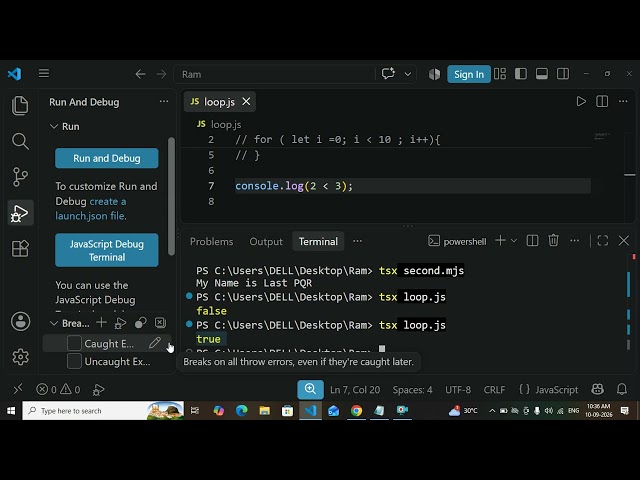Remove all breakpoints icon
The image size is (640, 480).
click(x=160, y=323)
